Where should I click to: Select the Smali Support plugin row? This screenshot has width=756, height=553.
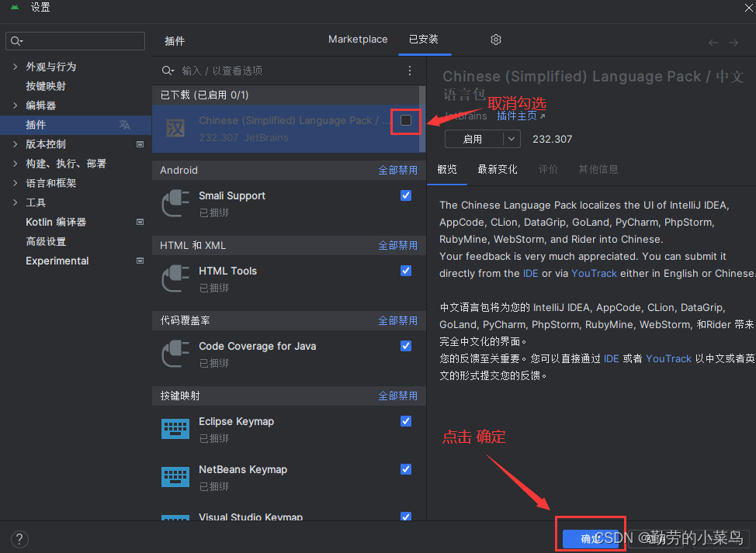[x=288, y=203]
